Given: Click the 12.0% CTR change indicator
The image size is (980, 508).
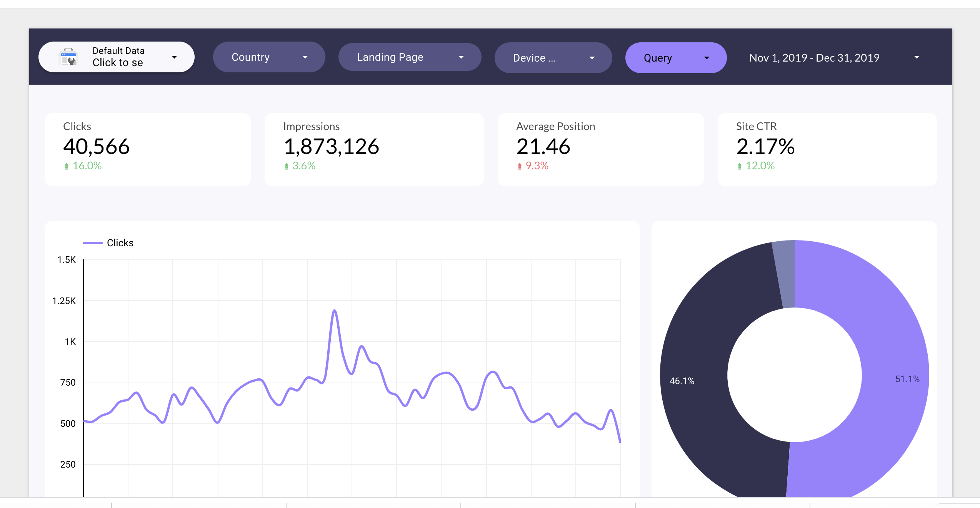Looking at the screenshot, I should tap(756, 166).
